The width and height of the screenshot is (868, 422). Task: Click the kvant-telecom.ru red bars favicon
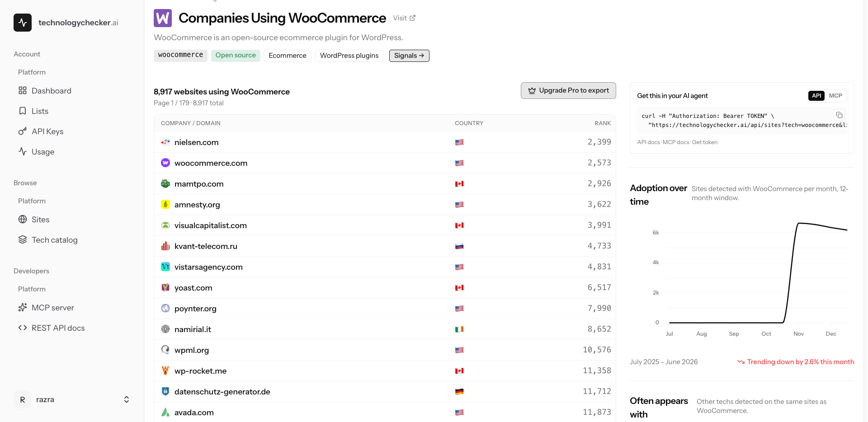click(165, 246)
